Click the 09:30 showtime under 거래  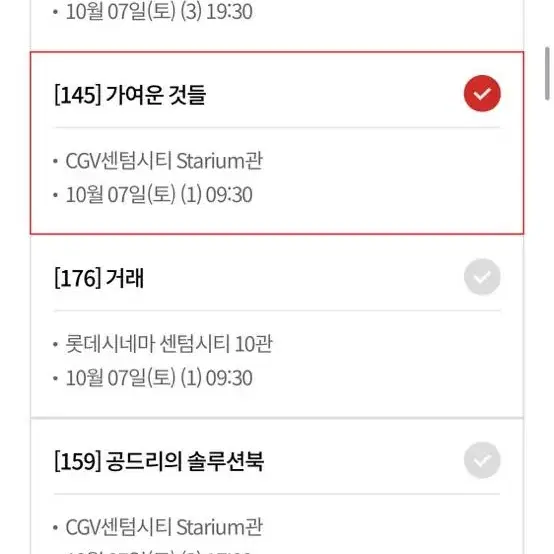tap(229, 378)
